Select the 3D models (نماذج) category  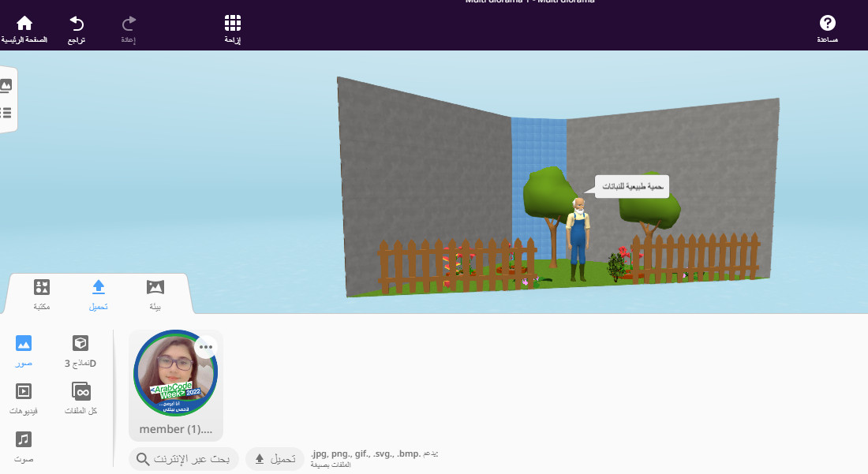click(80, 351)
